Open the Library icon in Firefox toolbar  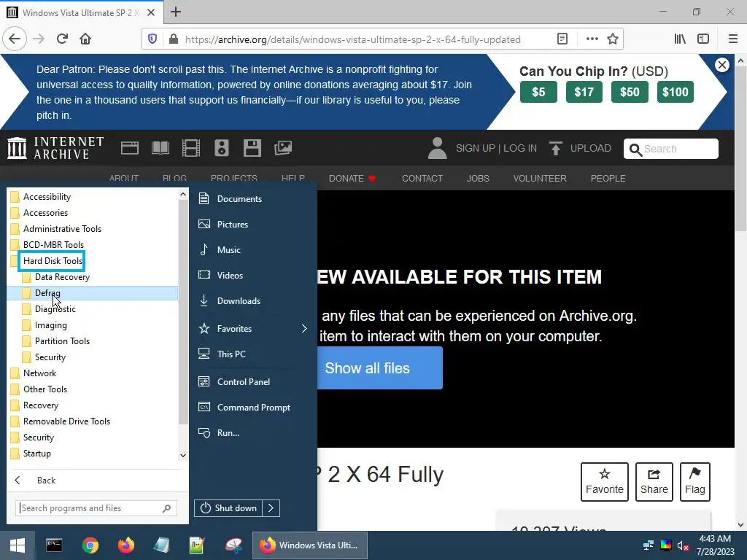point(680,39)
